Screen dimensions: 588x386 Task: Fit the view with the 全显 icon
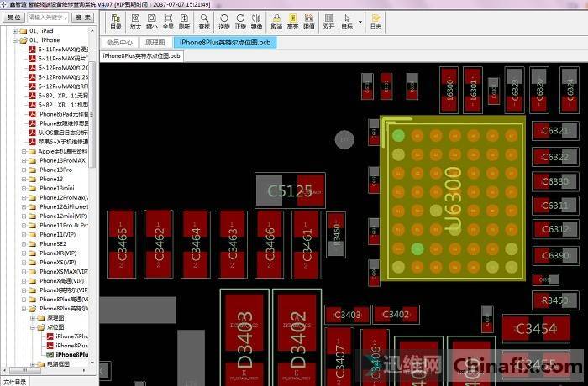(x=168, y=21)
